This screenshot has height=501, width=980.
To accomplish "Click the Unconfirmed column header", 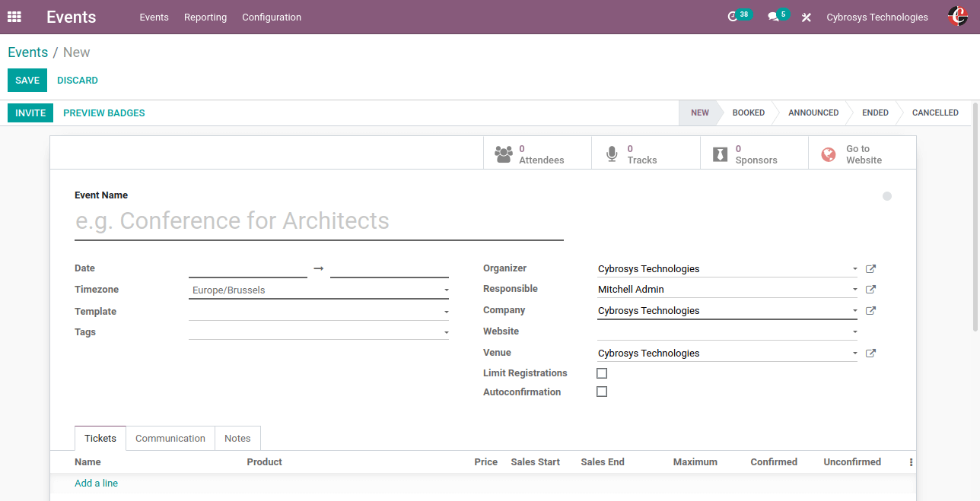I will (852, 462).
